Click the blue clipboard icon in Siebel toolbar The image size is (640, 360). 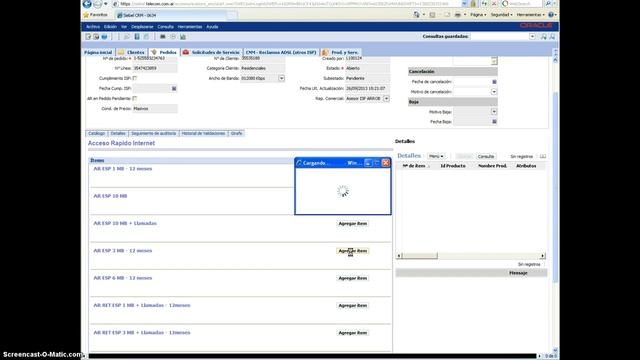[137, 37]
